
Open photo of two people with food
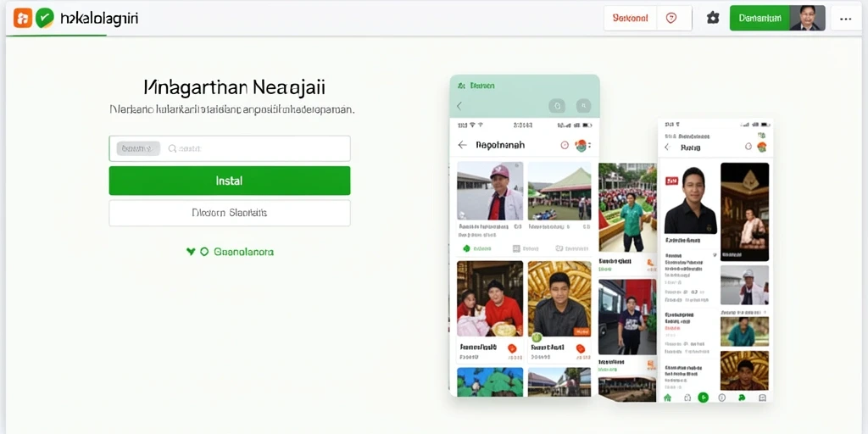pyautogui.click(x=490, y=299)
